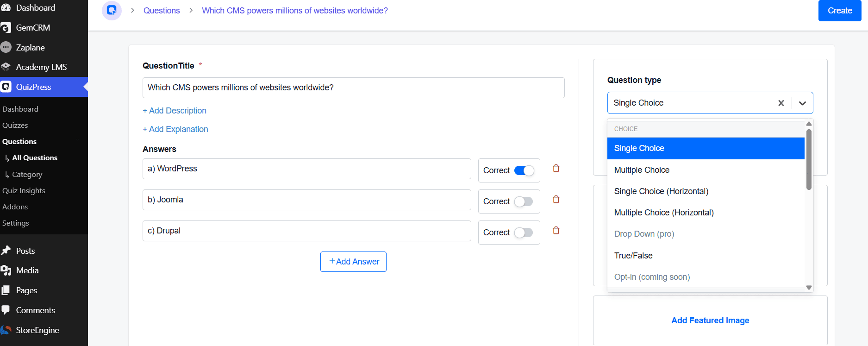Viewport: 868px width, 346px height.
Task: Choose Multiple Choice (Horizontal) option
Action: click(x=706, y=213)
